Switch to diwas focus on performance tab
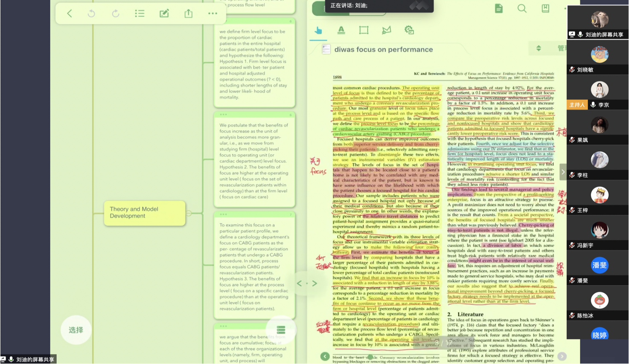The image size is (629, 364). [x=383, y=49]
